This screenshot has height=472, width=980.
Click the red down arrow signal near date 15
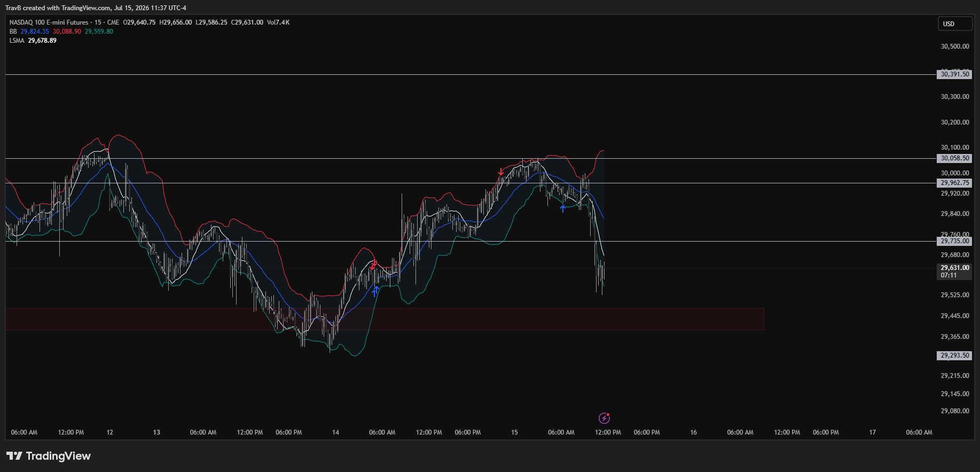click(x=500, y=172)
